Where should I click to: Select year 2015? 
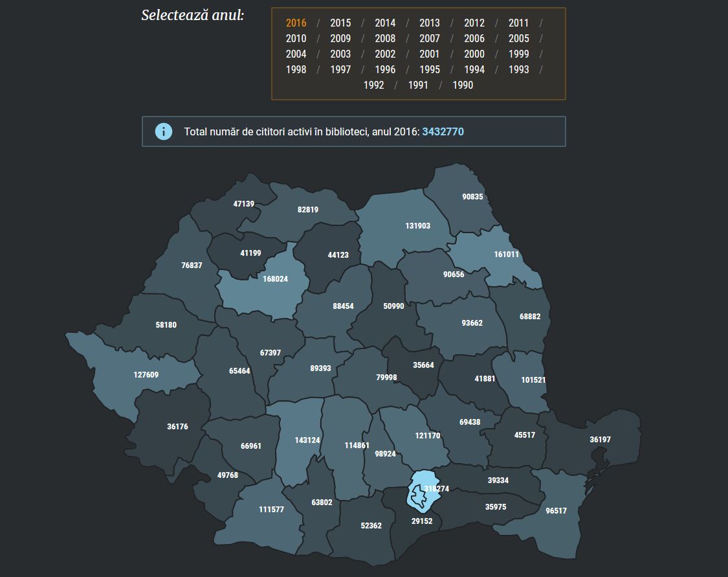(x=340, y=23)
